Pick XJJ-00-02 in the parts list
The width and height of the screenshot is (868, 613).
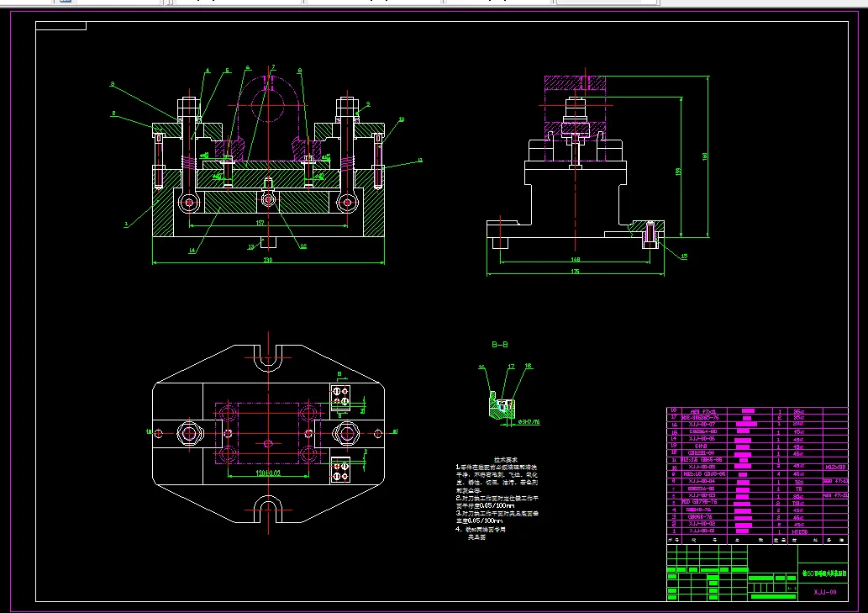[702, 523]
